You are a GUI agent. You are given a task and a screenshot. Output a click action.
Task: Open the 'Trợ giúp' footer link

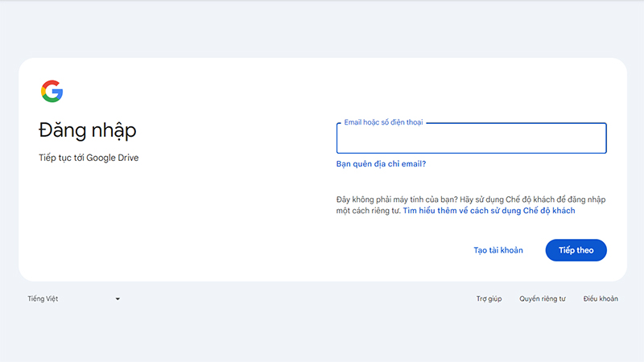click(x=489, y=298)
